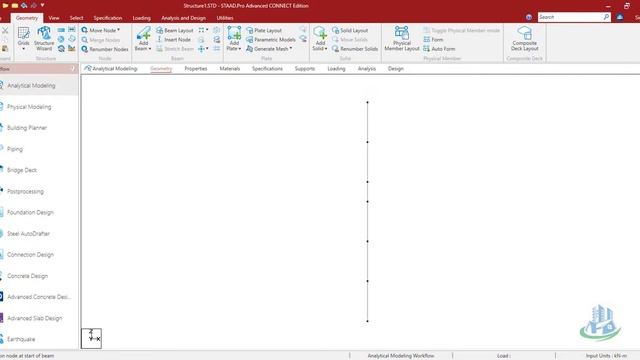Click the Stretch Beam tool
This screenshot has width=640, height=360.
pos(175,49)
